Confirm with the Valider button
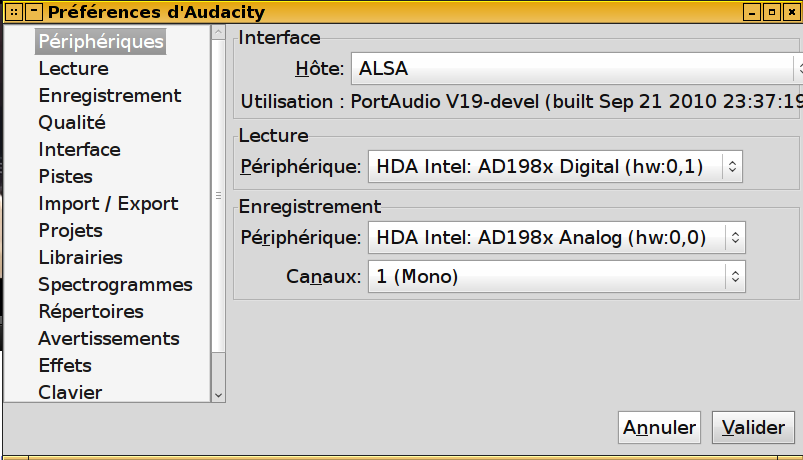 point(753,427)
